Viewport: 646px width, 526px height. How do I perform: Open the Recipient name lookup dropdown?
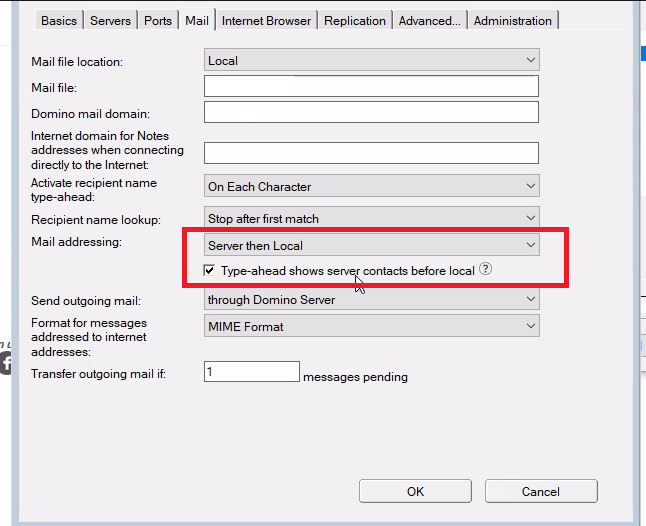point(371,218)
